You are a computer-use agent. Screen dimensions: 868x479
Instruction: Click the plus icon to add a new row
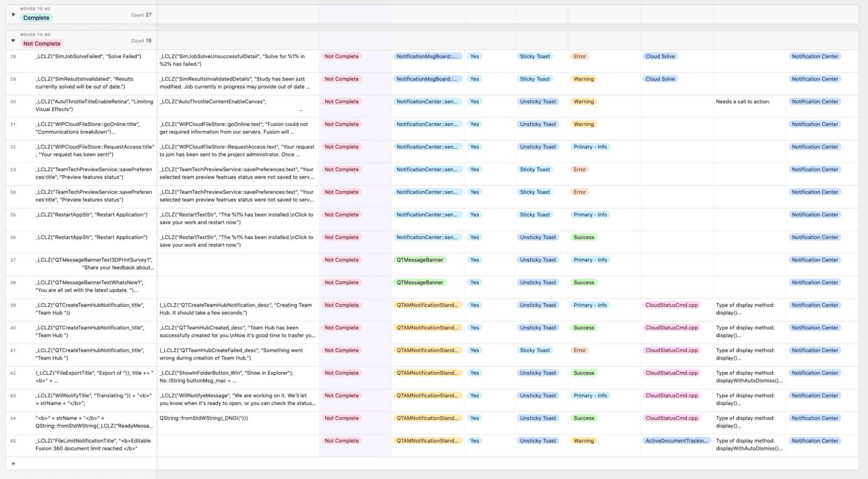[x=13, y=463]
